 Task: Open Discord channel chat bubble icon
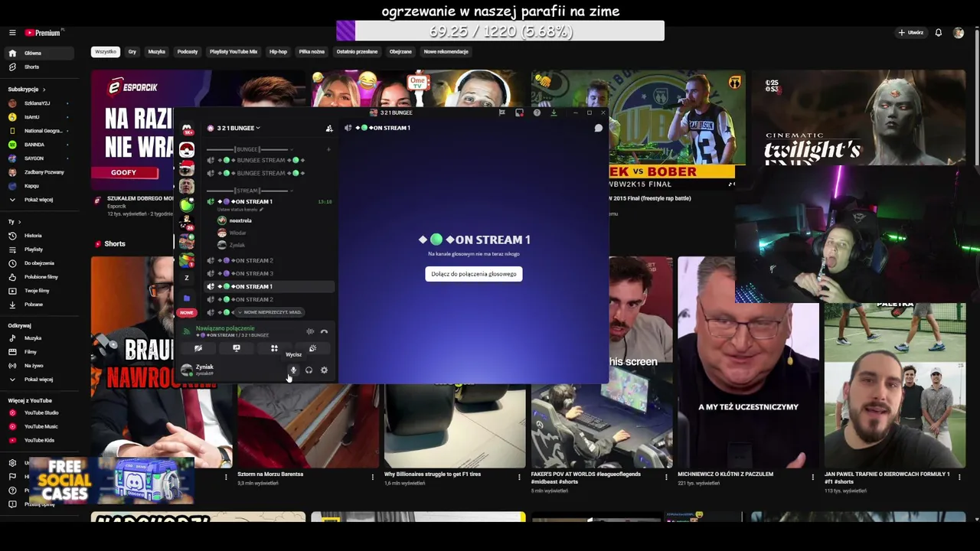click(599, 128)
